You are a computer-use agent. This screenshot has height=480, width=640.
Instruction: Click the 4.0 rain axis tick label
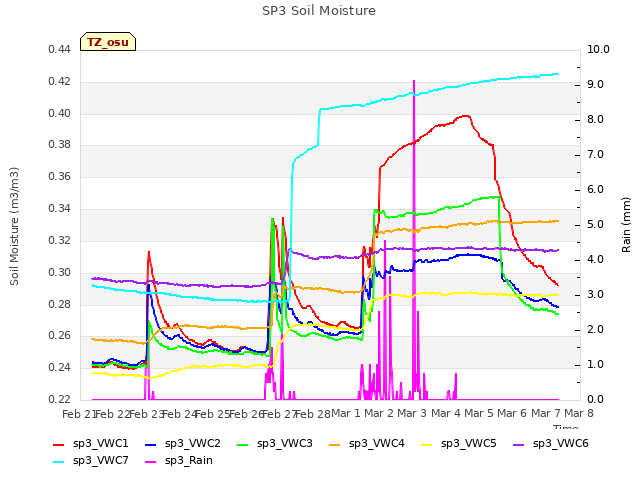(x=596, y=260)
